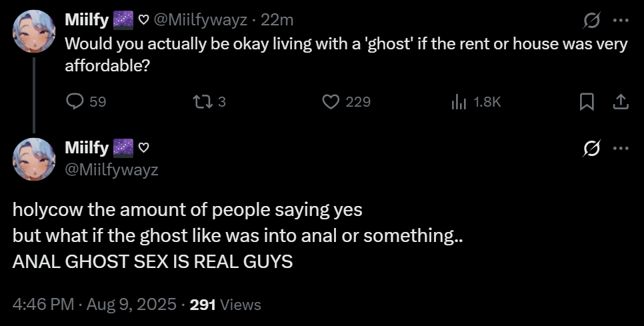The width and height of the screenshot is (644, 326).
Task: Open the three-dot menu on first tweet
Action: [x=621, y=21]
